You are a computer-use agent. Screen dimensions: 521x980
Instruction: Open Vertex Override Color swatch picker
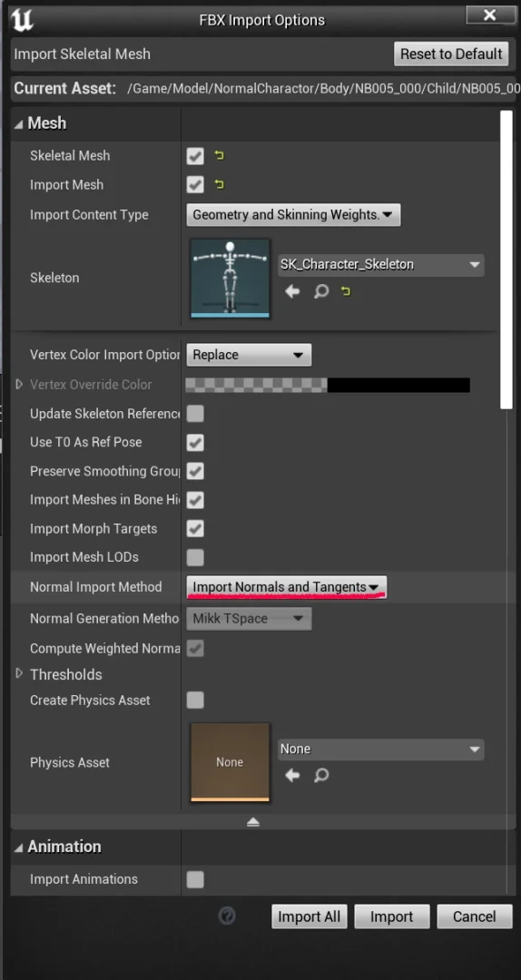point(328,385)
